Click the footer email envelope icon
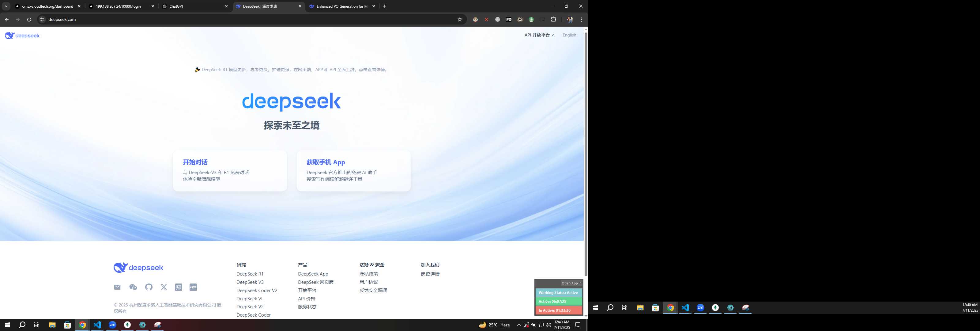 click(117, 287)
